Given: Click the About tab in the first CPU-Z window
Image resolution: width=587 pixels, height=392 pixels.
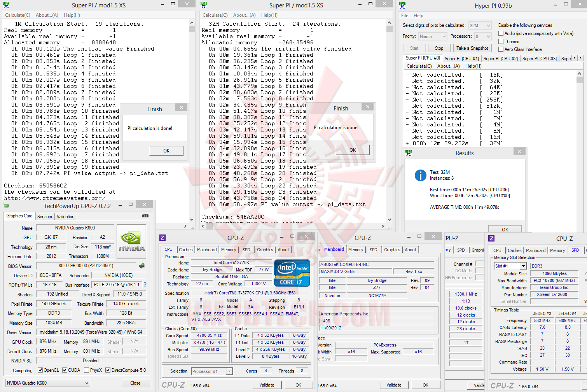Looking at the screenshot, I should [x=283, y=250].
